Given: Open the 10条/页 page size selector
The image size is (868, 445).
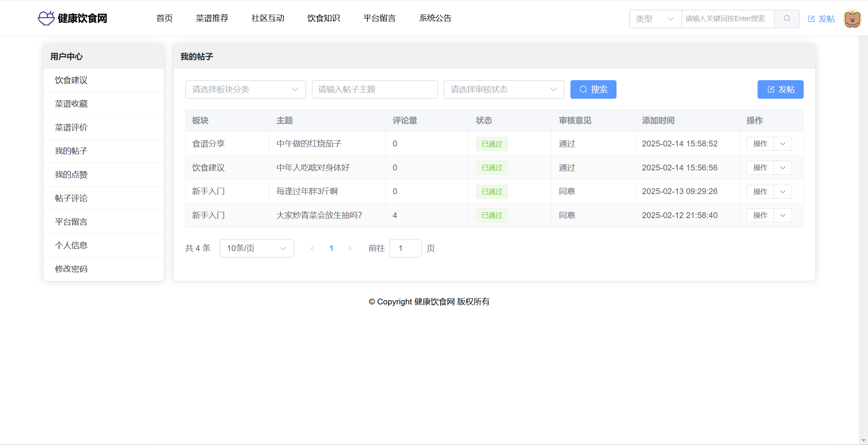Looking at the screenshot, I should (257, 248).
